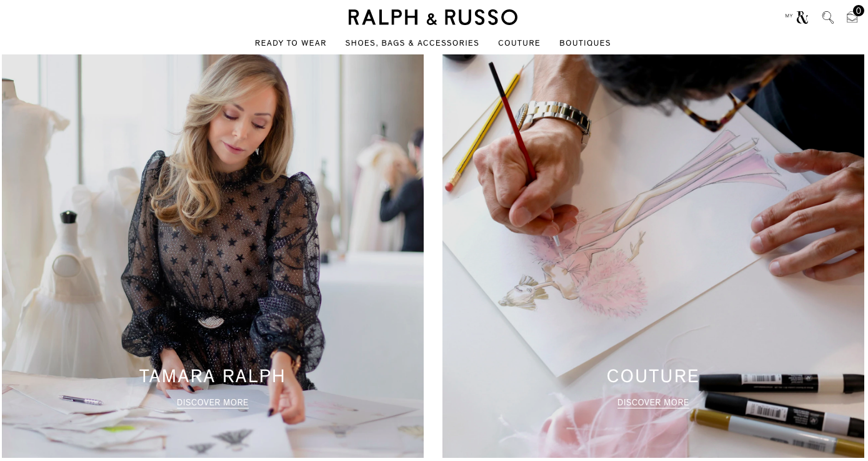868x461 pixels.
Task: Open the Ready to Wear menu
Action: 291,43
